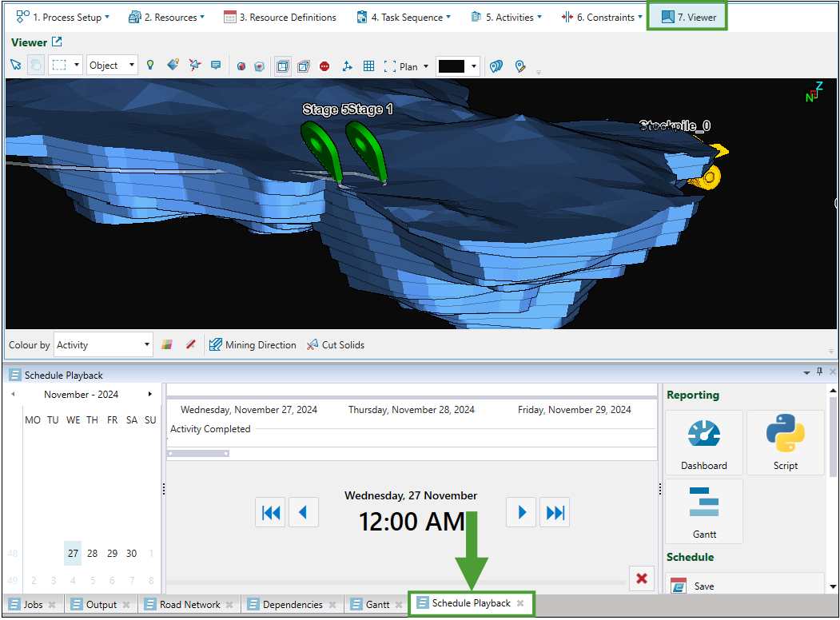Open the Plan view dropdown arrow
This screenshot has height=620, width=840.
pos(426,67)
